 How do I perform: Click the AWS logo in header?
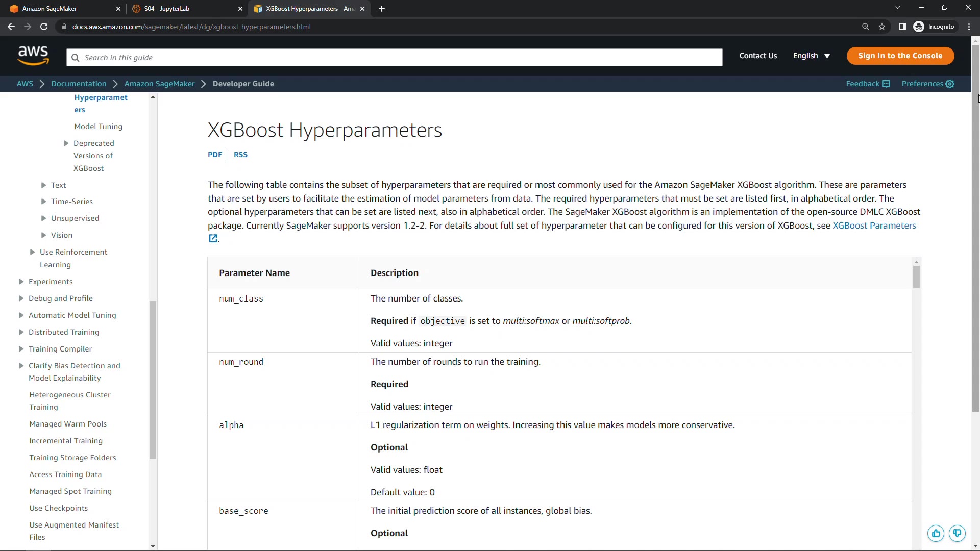tap(33, 56)
